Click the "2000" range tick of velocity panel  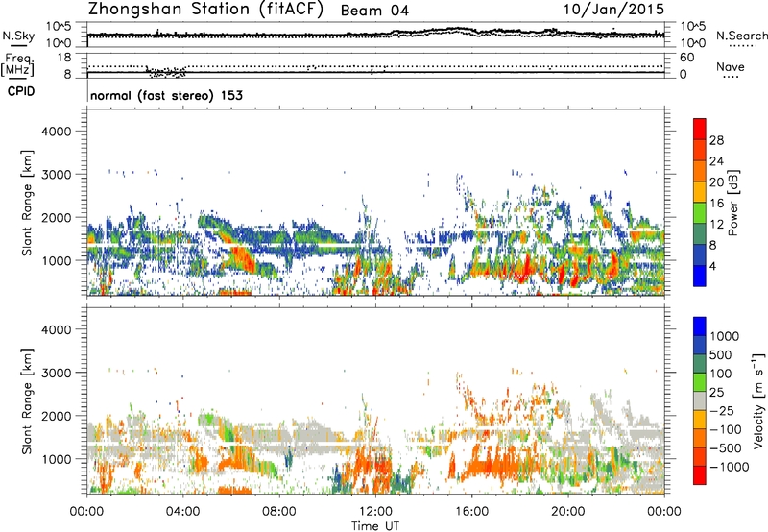pyautogui.click(x=57, y=416)
